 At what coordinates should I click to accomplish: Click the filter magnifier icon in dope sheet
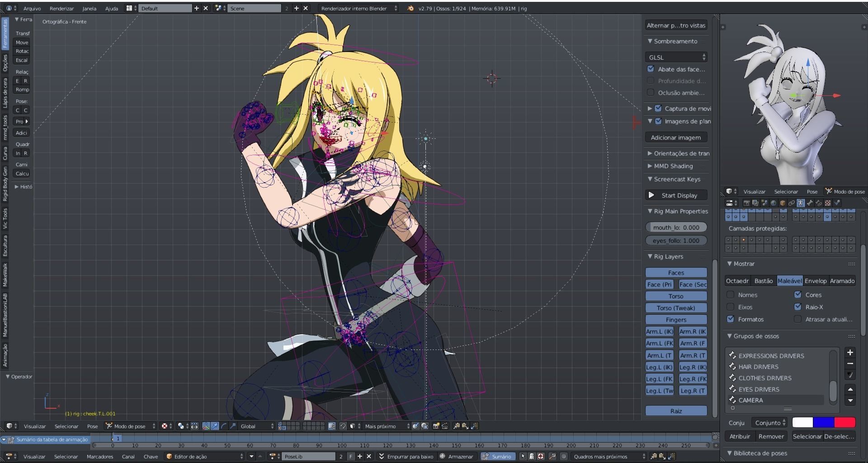552,456
